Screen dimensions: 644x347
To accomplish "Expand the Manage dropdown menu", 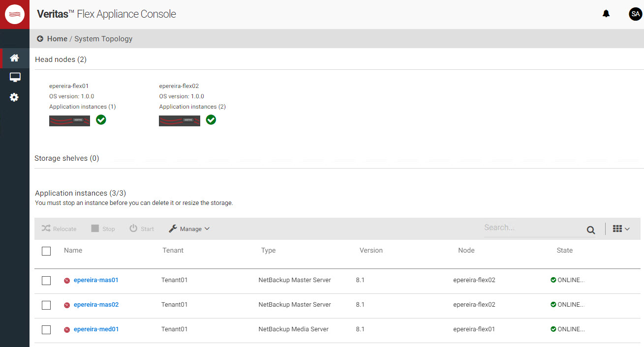I will point(189,229).
